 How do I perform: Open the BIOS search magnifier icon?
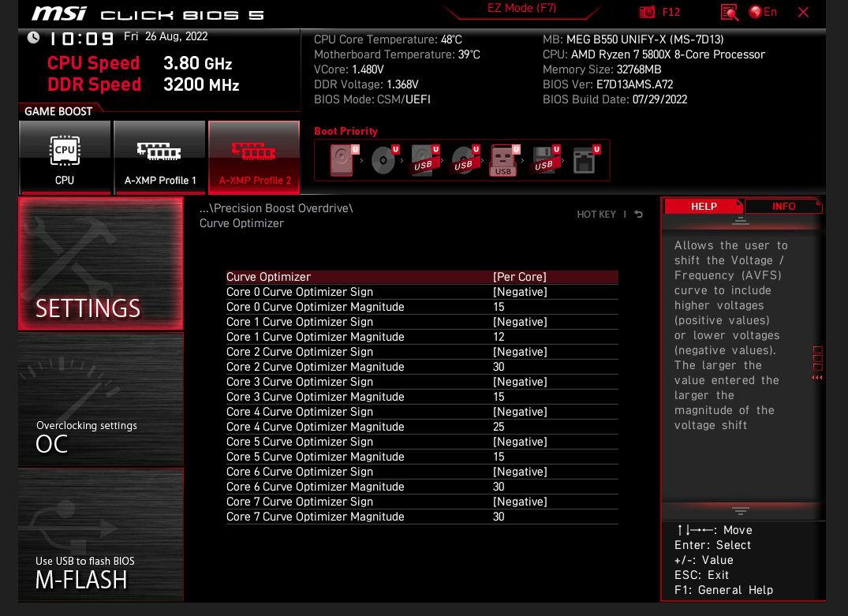coord(729,12)
